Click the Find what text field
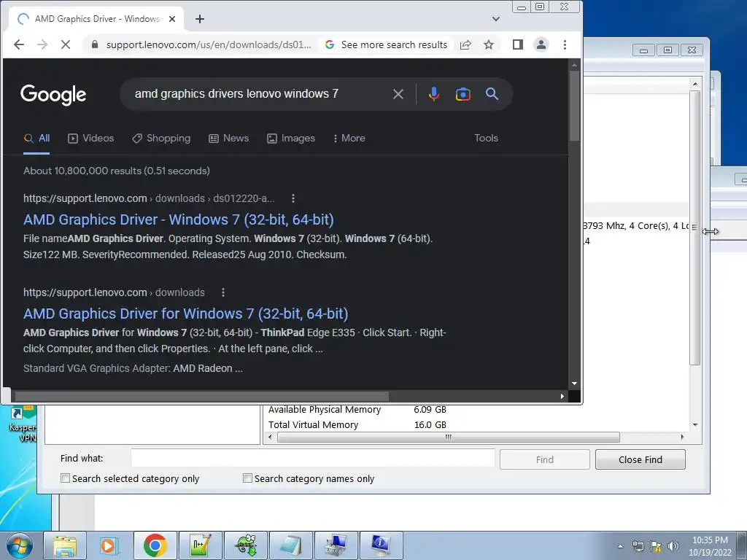 313,459
